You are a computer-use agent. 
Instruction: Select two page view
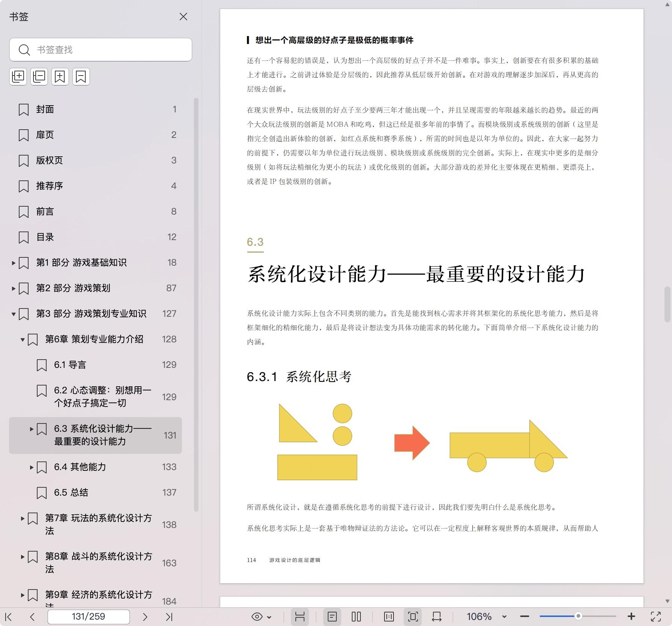click(x=356, y=617)
